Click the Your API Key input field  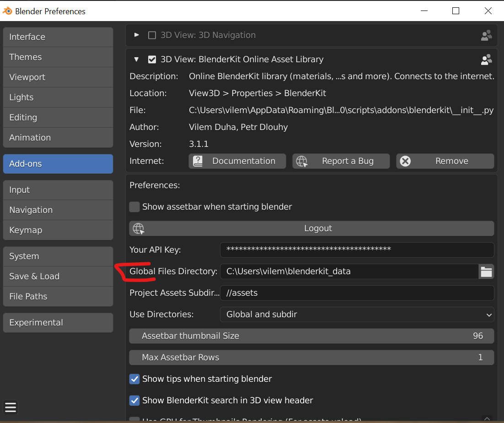pyautogui.click(x=357, y=249)
